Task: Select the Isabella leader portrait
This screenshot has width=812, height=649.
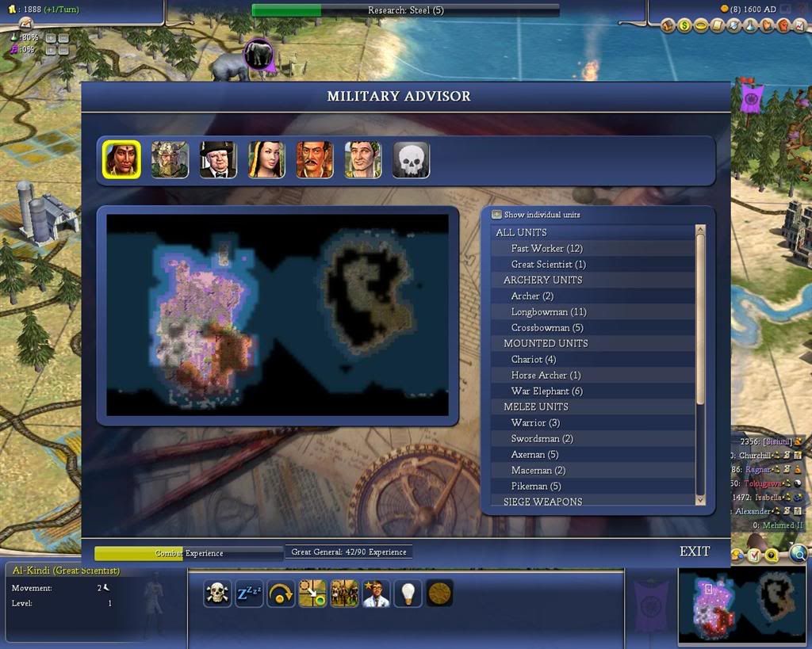Action: (266, 159)
